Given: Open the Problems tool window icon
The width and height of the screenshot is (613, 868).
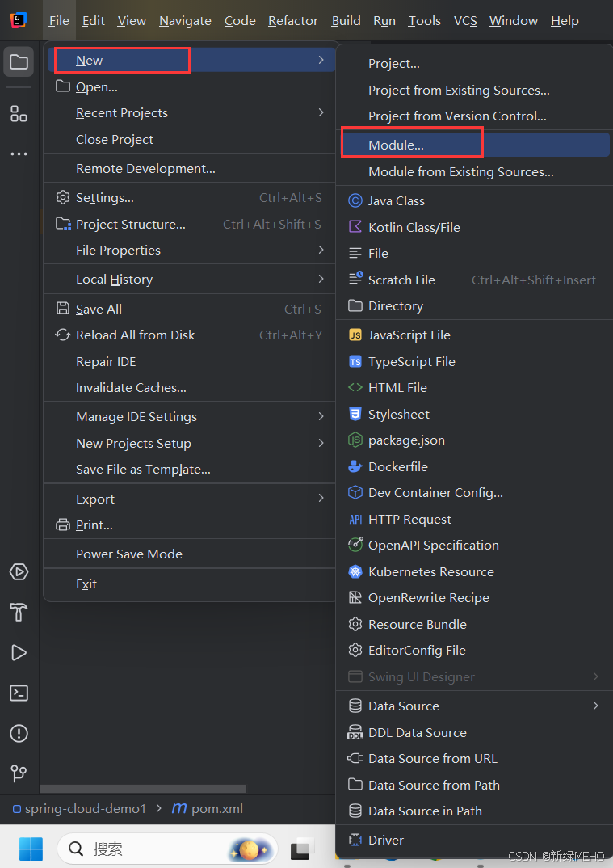Looking at the screenshot, I should point(19,733).
